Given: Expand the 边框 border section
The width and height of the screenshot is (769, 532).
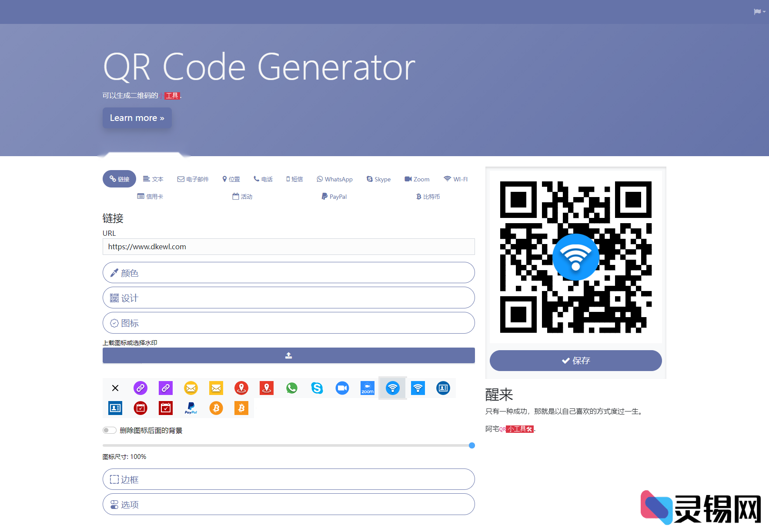Looking at the screenshot, I should coord(288,479).
